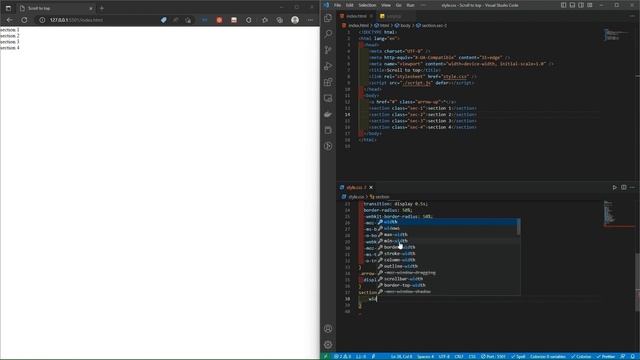Open the Extensions view
The width and height of the screenshot is (640, 360).
(328, 82)
